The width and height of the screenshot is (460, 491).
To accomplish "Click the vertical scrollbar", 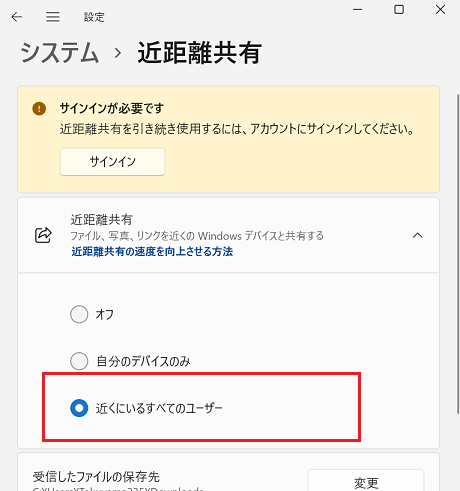I will pos(458,253).
